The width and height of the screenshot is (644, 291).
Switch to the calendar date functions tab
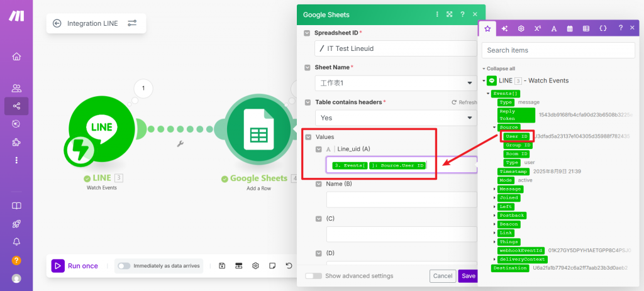570,28
